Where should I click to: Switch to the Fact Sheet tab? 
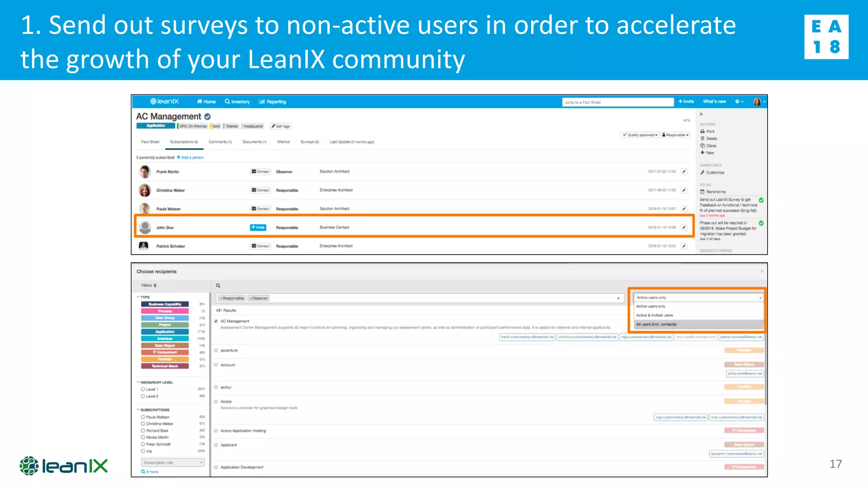click(x=150, y=142)
